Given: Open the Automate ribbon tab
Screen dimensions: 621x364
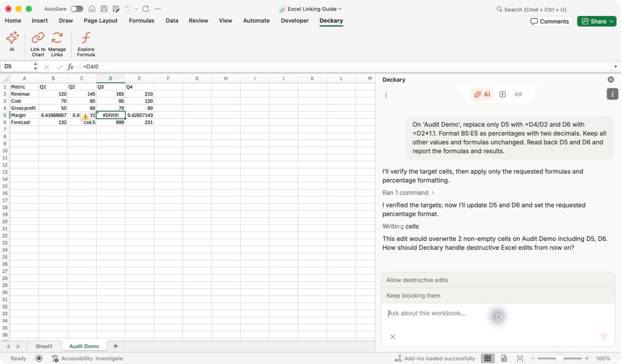Looking at the screenshot, I should [256, 20].
